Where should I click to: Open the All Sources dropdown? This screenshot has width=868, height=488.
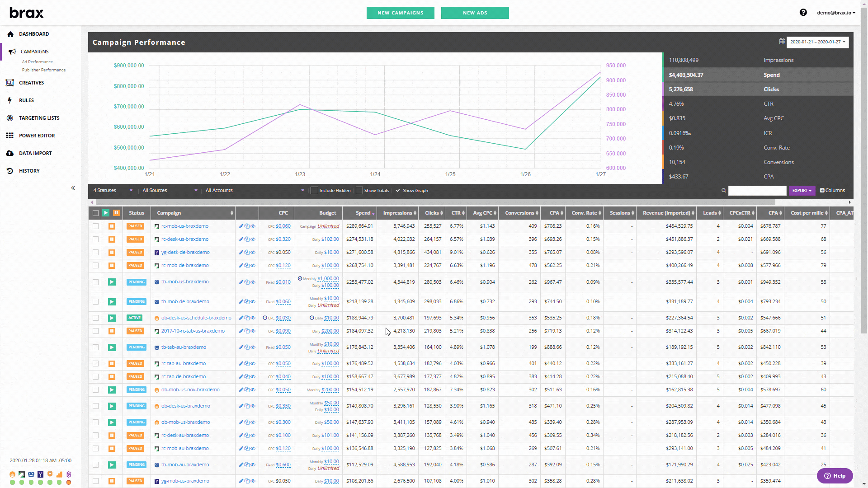coord(170,191)
